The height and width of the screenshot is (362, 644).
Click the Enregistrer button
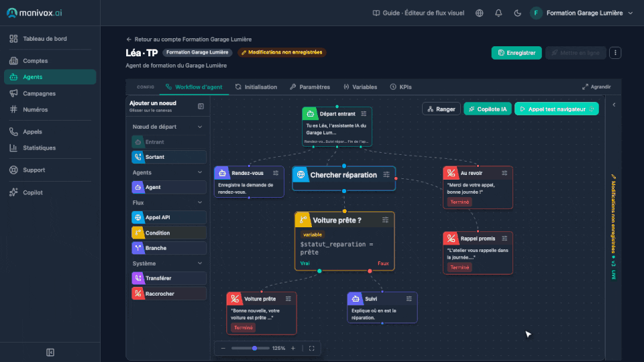pyautogui.click(x=517, y=52)
